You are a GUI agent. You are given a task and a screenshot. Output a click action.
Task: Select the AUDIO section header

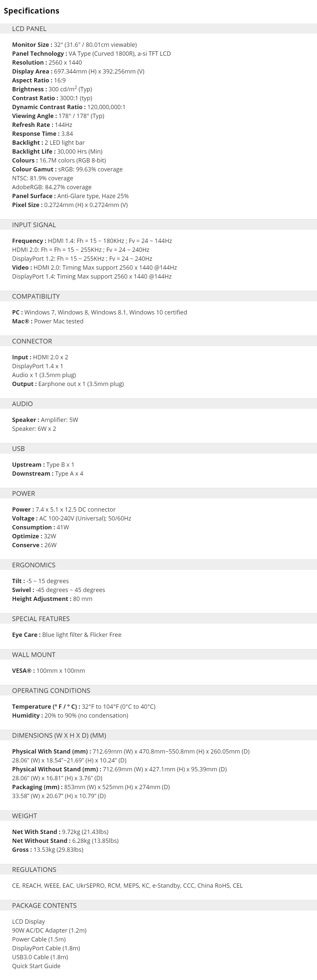click(158, 404)
